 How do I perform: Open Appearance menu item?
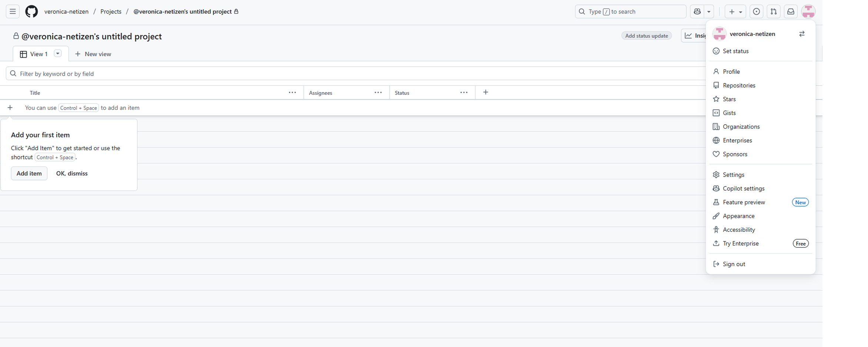(x=761, y=216)
